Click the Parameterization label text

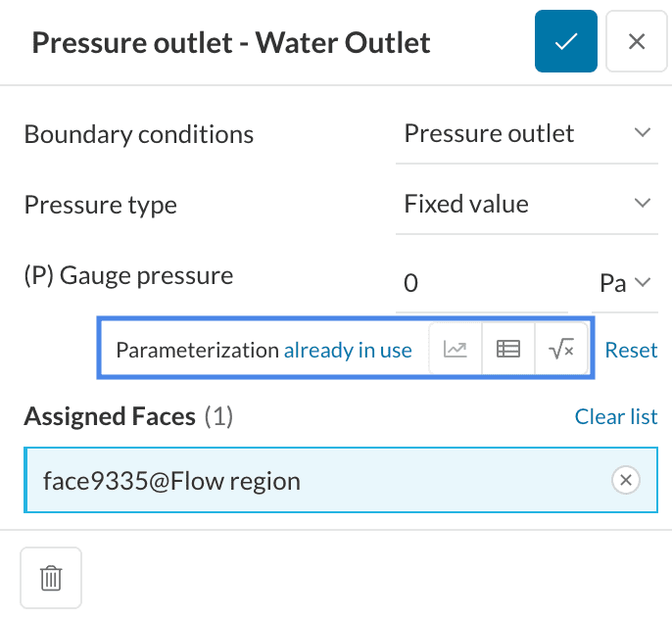[x=197, y=350]
